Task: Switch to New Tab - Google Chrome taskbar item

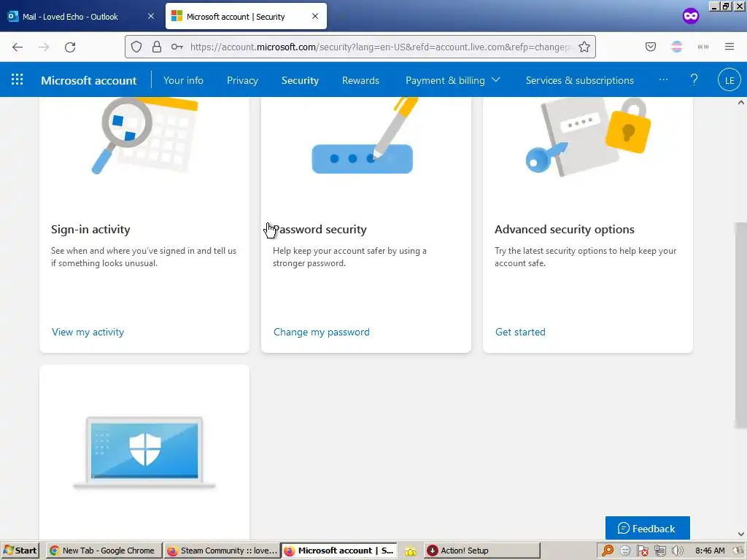Action: click(104, 551)
